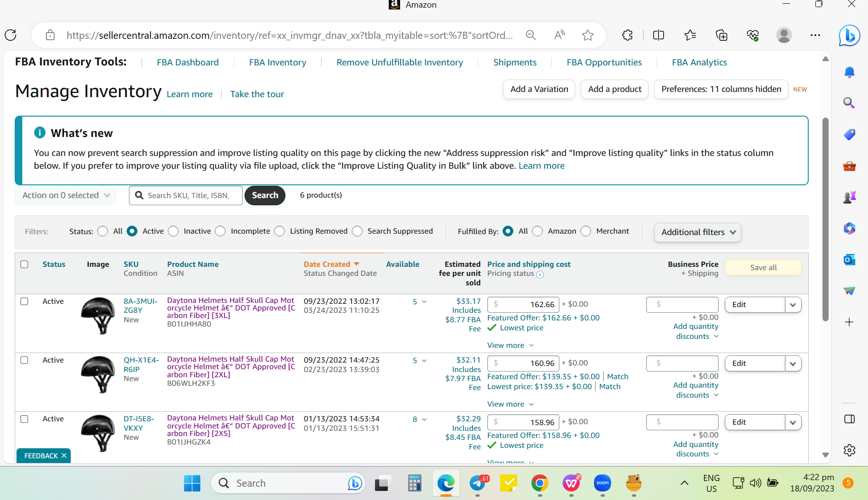Screen dimensions: 868x500
Task: Open sidebar Games chess icon
Action: [850, 197]
